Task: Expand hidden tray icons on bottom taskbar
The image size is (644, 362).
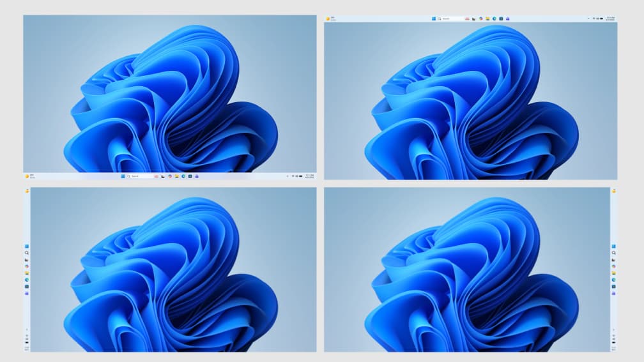Action: (287, 176)
